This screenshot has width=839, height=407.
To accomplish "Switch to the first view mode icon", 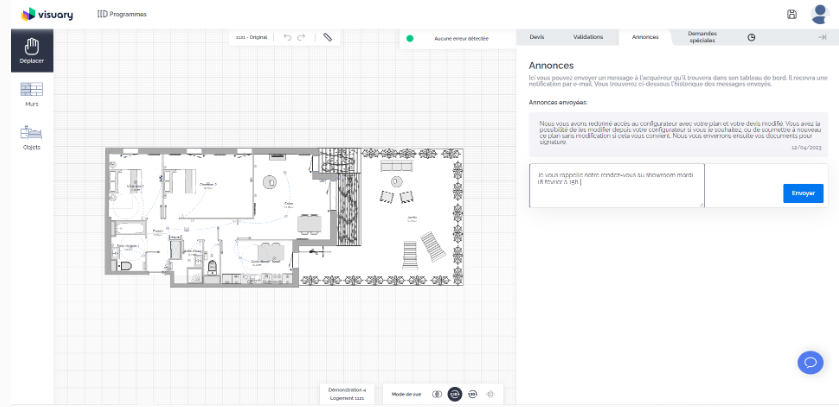I will (x=437, y=395).
